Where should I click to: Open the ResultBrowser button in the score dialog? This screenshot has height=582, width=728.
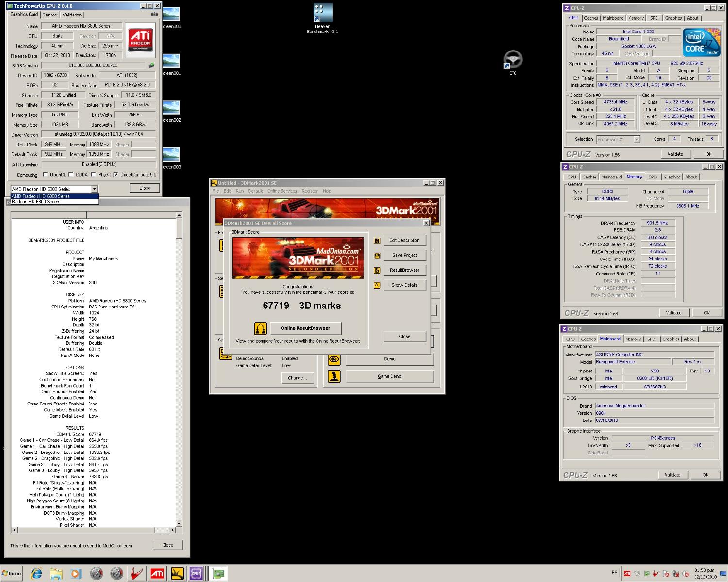404,270
